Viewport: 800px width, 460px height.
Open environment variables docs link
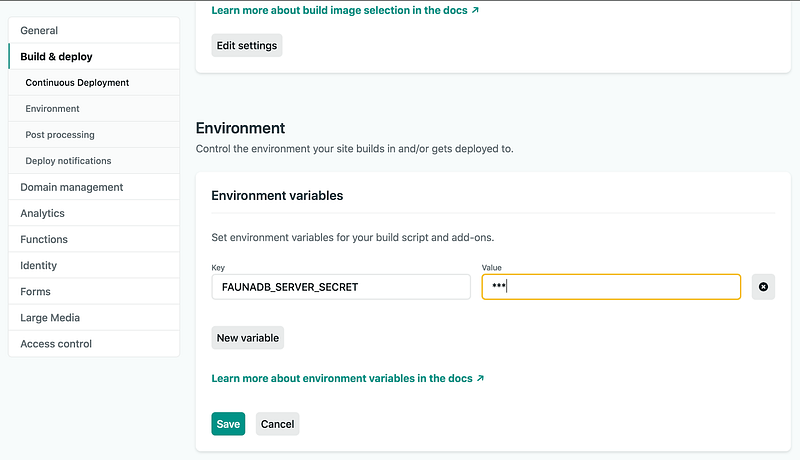click(347, 379)
